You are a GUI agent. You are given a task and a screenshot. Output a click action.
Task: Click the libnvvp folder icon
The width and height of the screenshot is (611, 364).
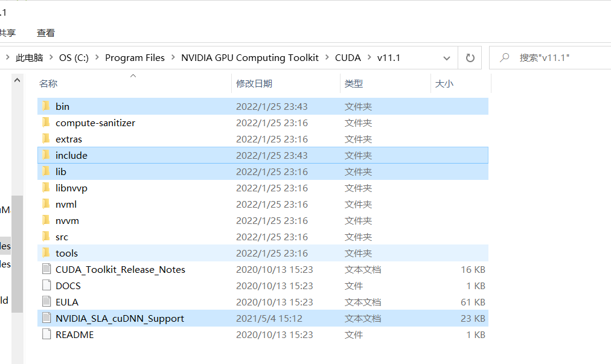coord(46,188)
